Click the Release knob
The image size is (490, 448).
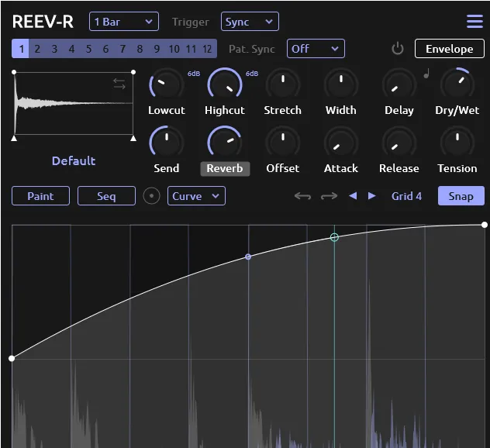(399, 143)
